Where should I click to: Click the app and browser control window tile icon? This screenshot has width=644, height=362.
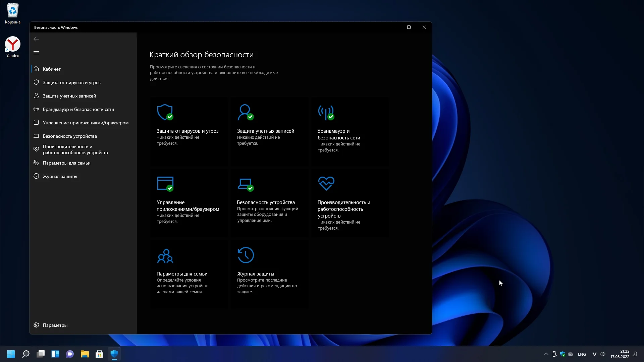165,183
